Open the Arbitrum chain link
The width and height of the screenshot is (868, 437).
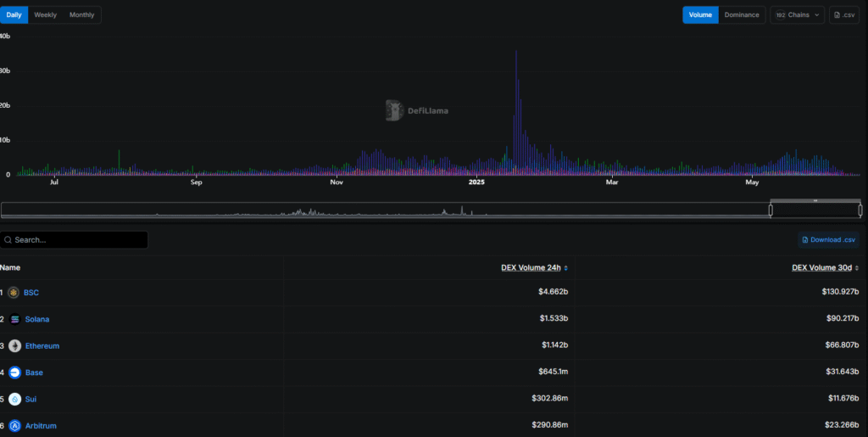tap(41, 425)
